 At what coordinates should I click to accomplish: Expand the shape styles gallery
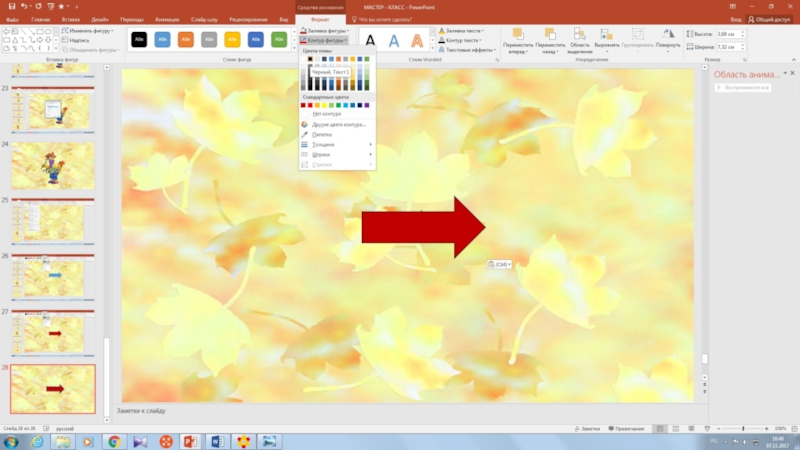pos(294,48)
